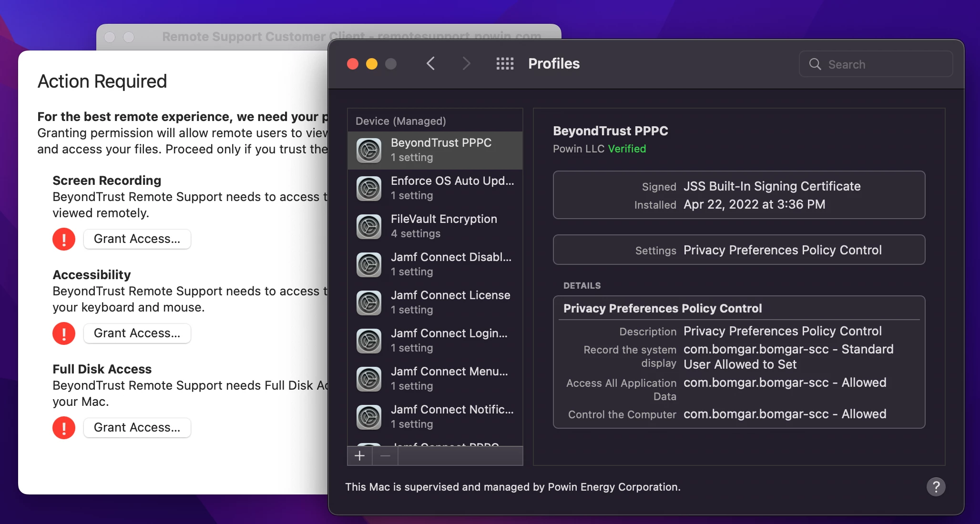This screenshot has height=524, width=980.
Task: Click the BeyondTrust PPPC detail heading
Action: 611,131
